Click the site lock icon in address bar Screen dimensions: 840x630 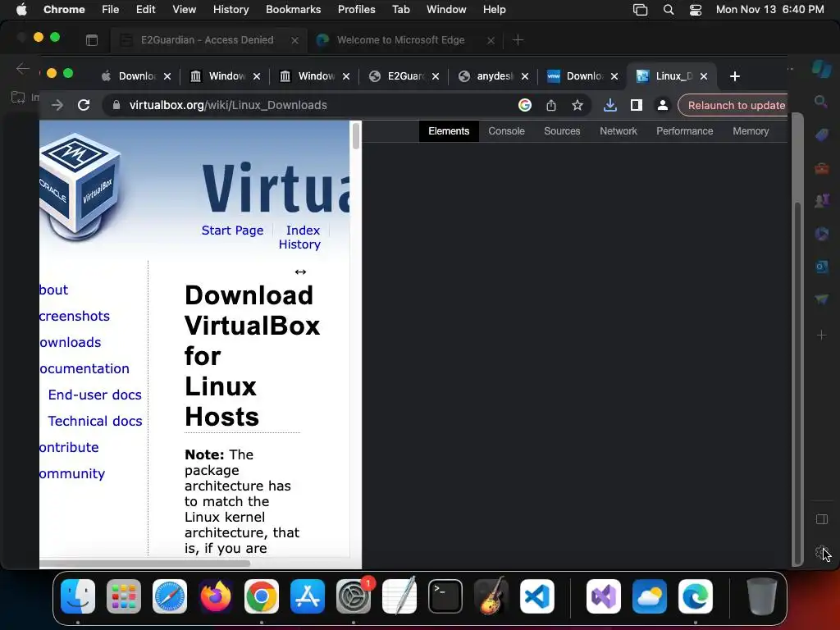pos(116,105)
